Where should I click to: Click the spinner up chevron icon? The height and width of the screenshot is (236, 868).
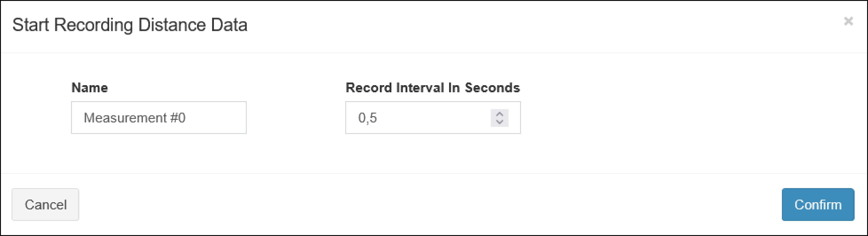[499, 114]
